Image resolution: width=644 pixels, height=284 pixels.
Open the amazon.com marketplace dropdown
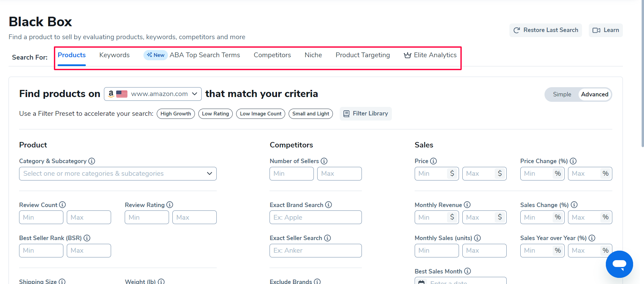[x=153, y=94]
